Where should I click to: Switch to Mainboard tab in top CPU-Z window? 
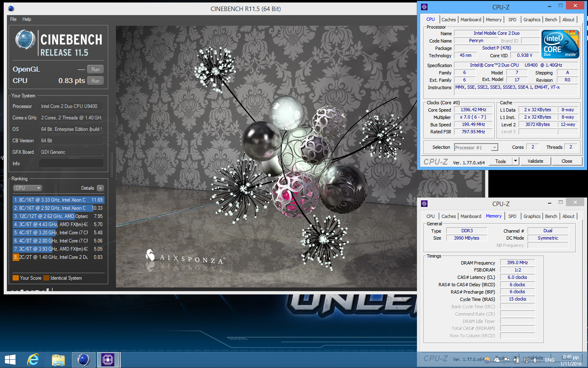tap(471, 20)
